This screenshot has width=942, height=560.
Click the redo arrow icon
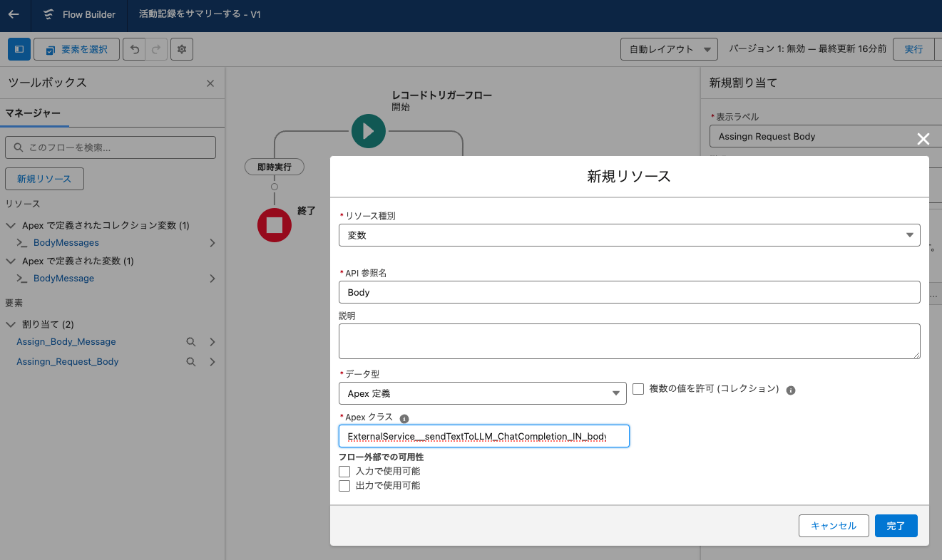[156, 49]
